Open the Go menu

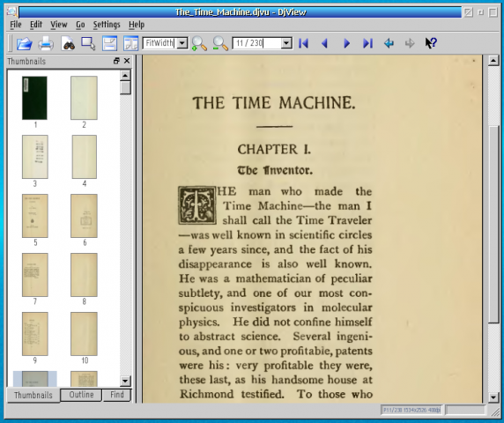point(80,25)
